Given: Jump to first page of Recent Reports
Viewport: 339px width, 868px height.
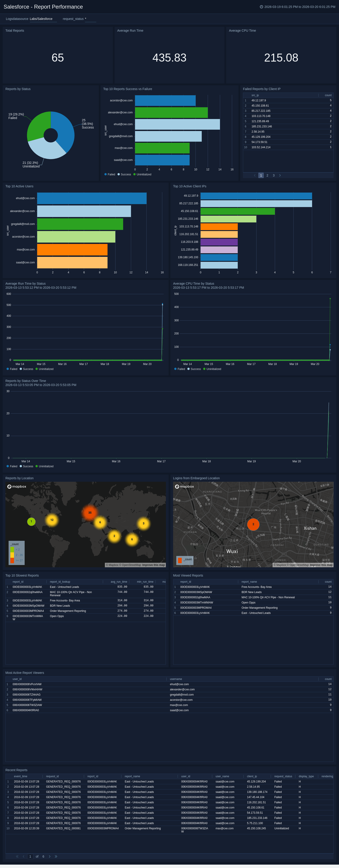Looking at the screenshot, I should (17, 856).
